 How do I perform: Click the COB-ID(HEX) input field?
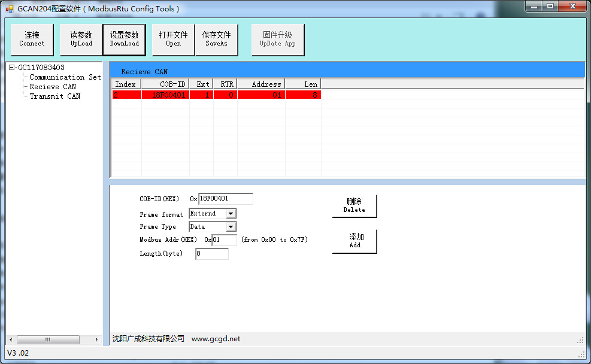226,198
